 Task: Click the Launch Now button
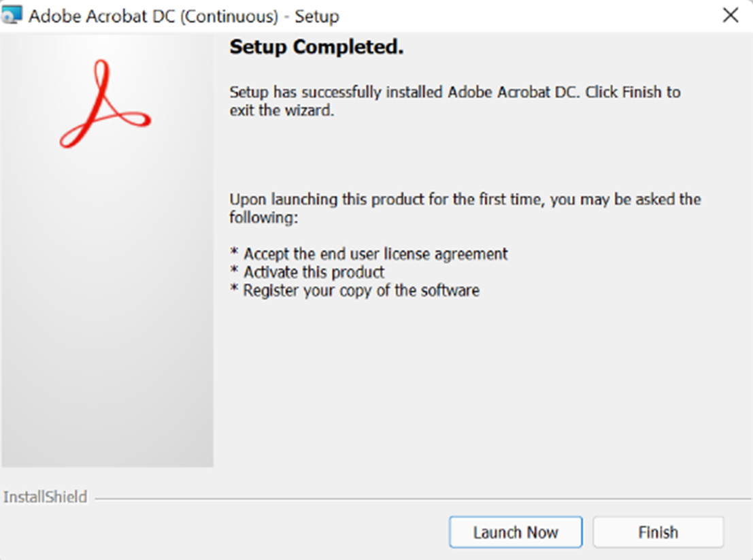click(516, 532)
